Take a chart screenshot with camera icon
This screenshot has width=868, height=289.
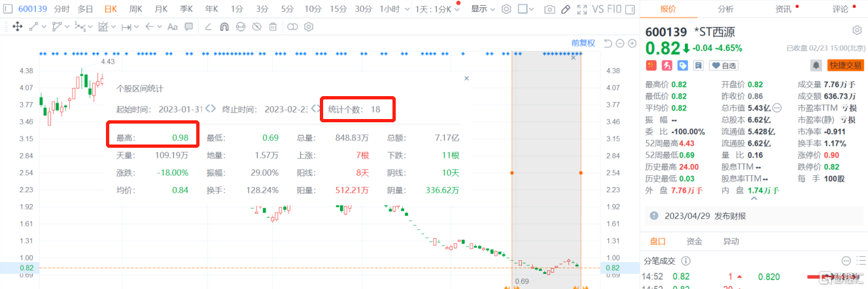click(x=549, y=9)
